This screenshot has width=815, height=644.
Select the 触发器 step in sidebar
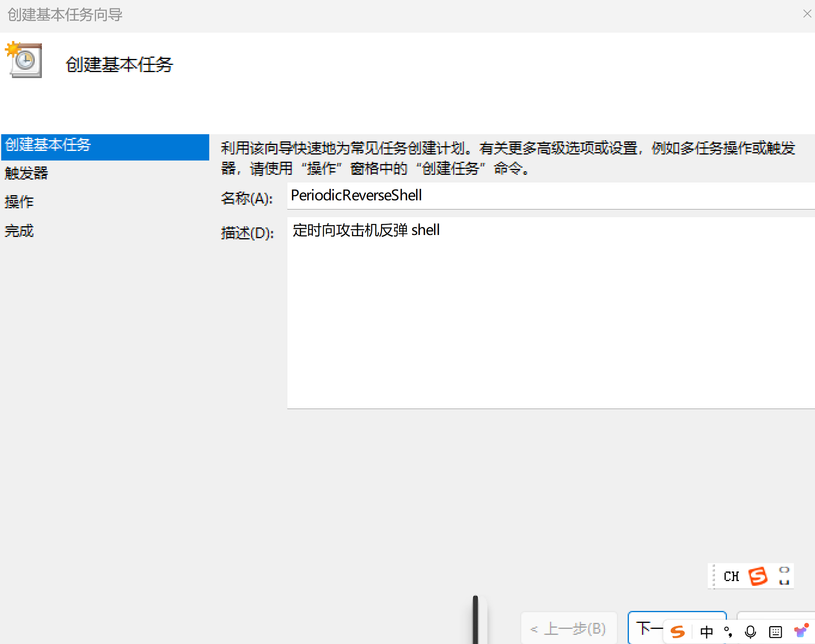pos(26,173)
